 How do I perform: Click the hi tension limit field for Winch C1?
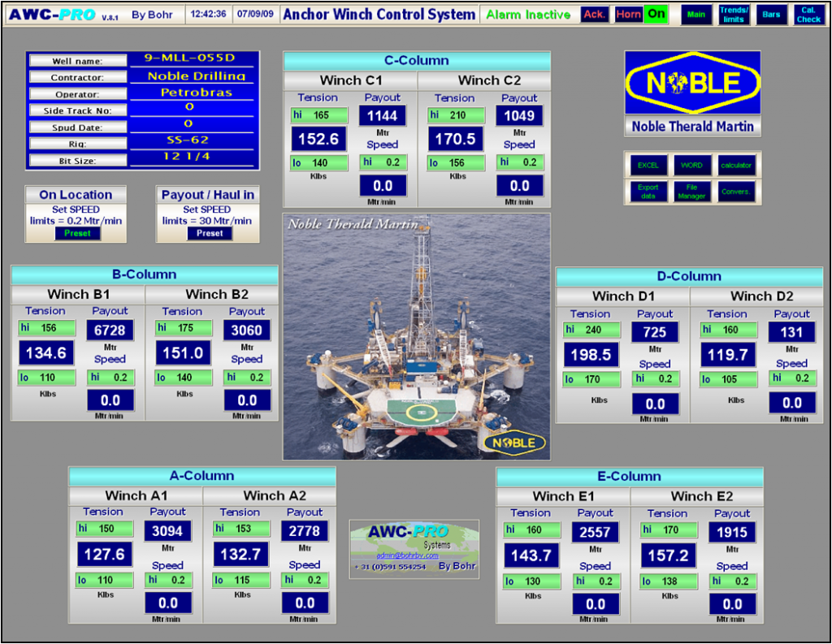pyautogui.click(x=318, y=115)
